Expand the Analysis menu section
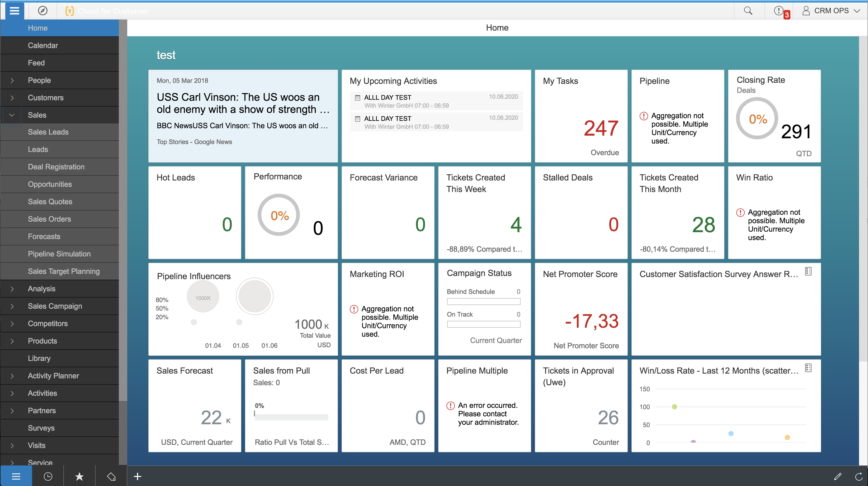This screenshot has height=486, width=868. point(12,289)
